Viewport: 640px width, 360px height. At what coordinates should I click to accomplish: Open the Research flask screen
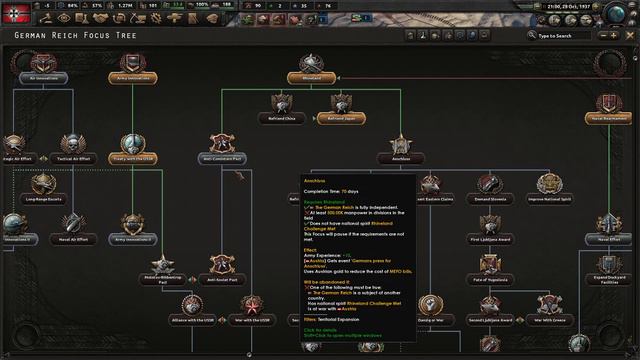click(82, 18)
